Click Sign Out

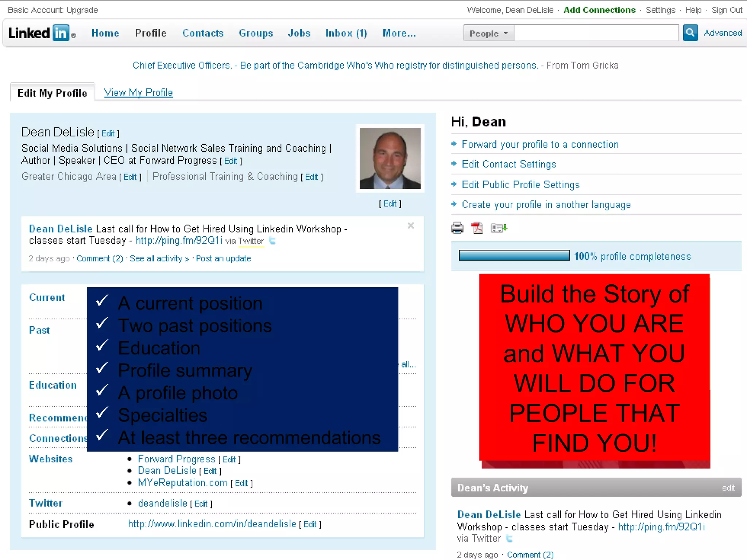point(727,10)
